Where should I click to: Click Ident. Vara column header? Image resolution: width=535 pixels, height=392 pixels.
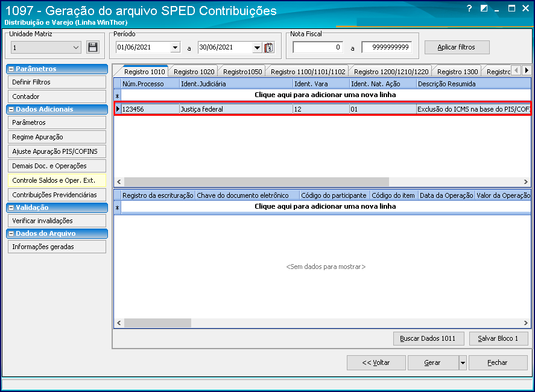(x=321, y=84)
